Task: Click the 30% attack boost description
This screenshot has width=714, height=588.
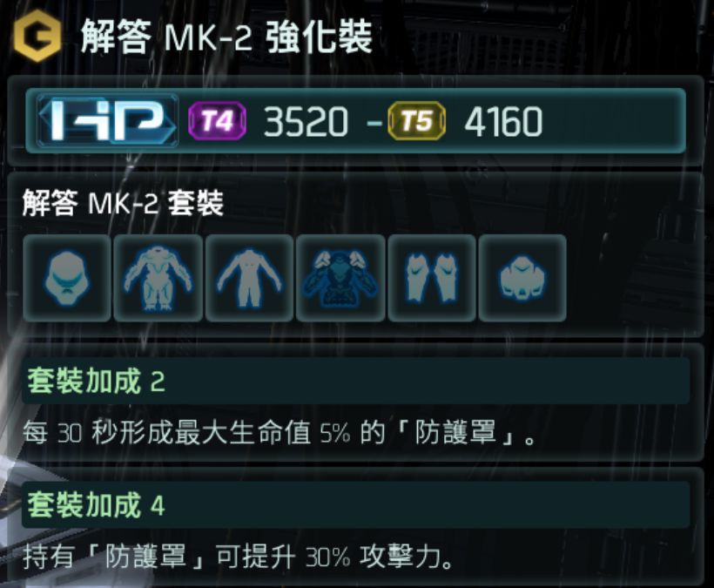Action: [239, 557]
